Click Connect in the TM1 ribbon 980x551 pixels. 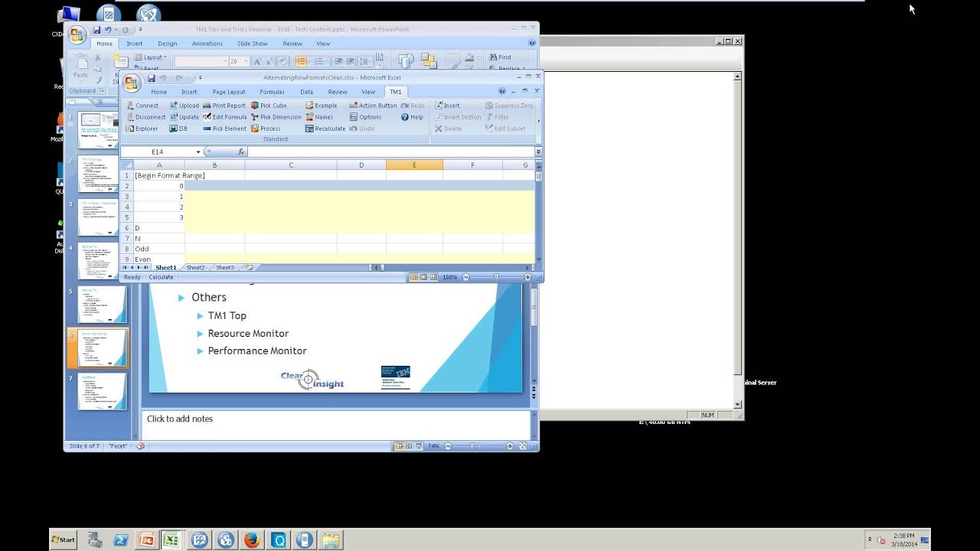click(142, 106)
